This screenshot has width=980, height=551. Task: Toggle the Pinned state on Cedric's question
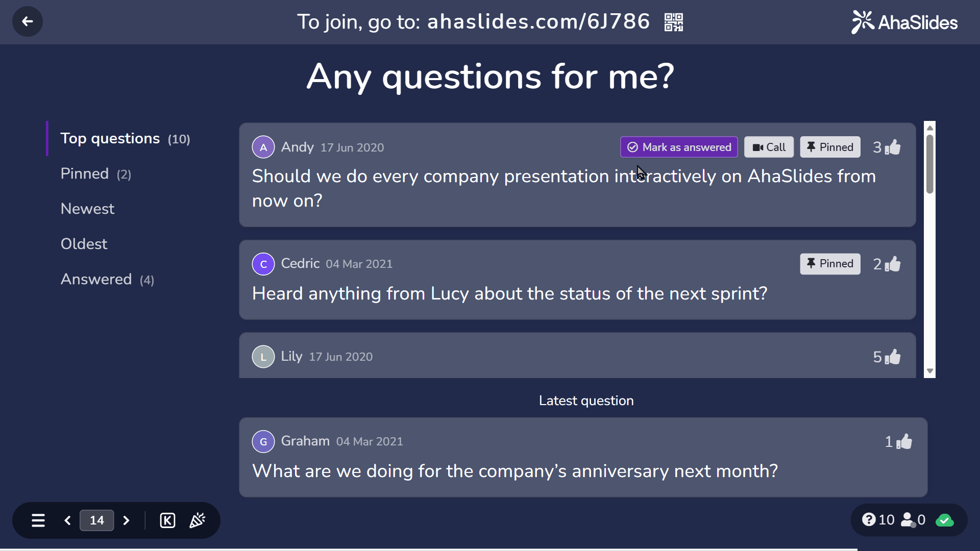click(830, 264)
